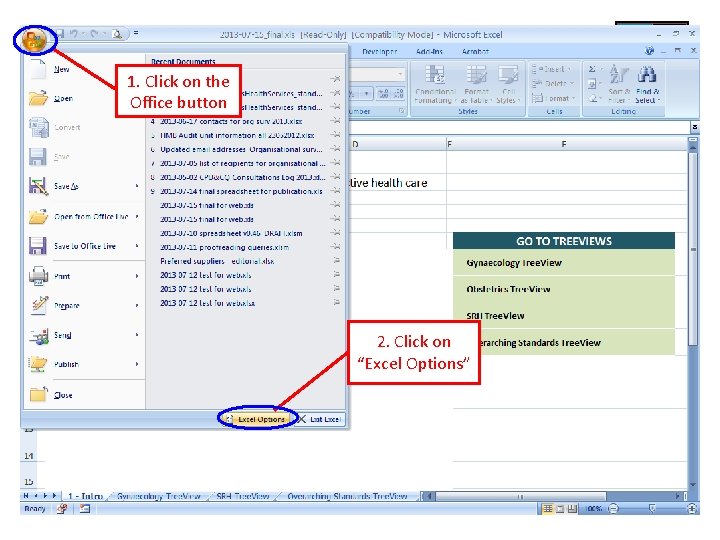The image size is (720, 540).
Task: Pin the '2013-06-17 contacts for org surv' recent document
Action: (x=336, y=121)
